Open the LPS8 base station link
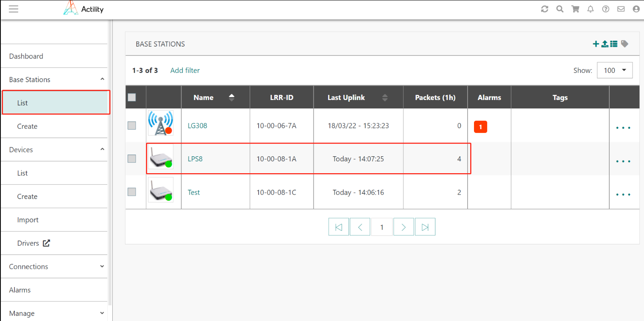The height and width of the screenshot is (321, 644). pyautogui.click(x=195, y=159)
